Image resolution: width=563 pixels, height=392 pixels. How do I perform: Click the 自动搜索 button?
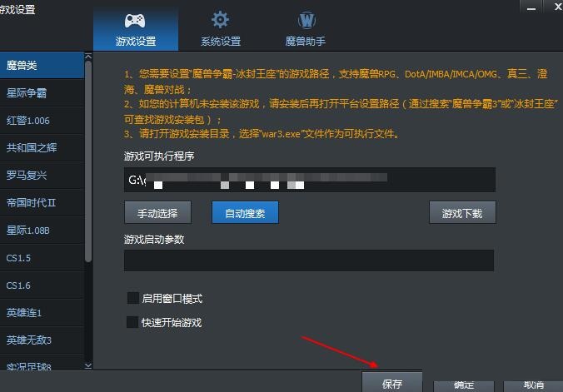(245, 213)
